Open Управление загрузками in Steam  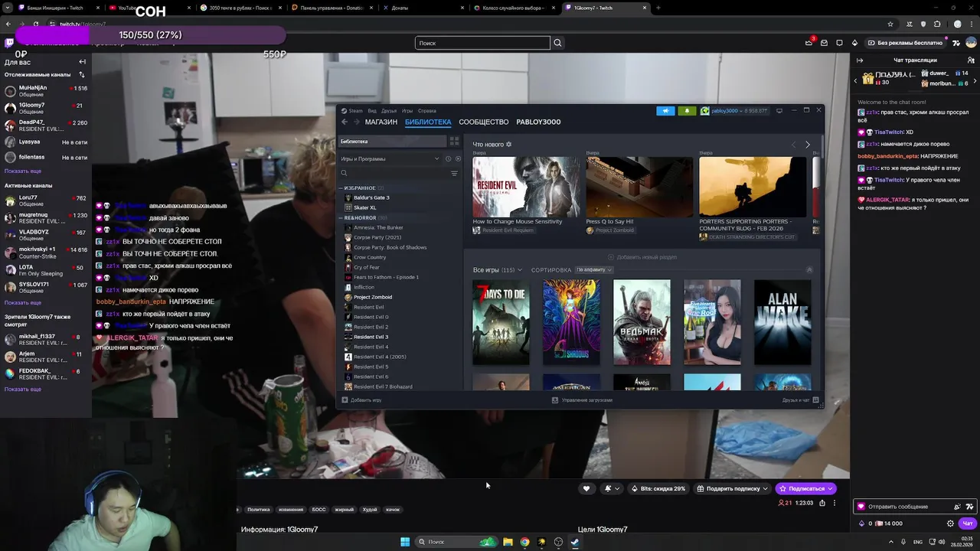pos(583,400)
